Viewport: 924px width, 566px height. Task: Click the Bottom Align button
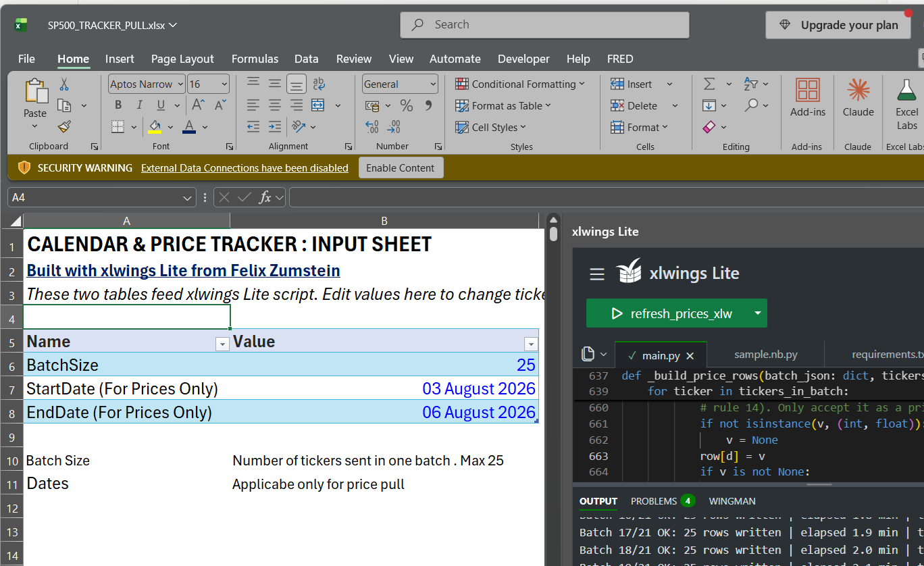(x=297, y=84)
